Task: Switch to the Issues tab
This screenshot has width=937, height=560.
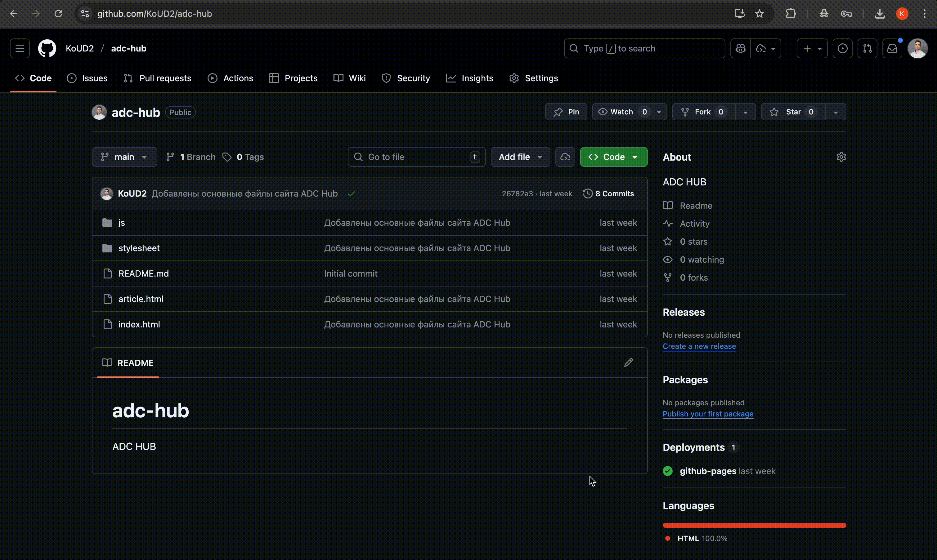Action: coord(87,78)
